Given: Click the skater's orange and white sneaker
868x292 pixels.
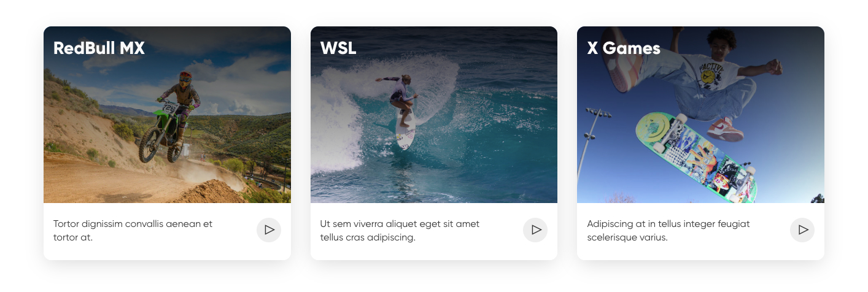Looking at the screenshot, I should pos(725,130).
